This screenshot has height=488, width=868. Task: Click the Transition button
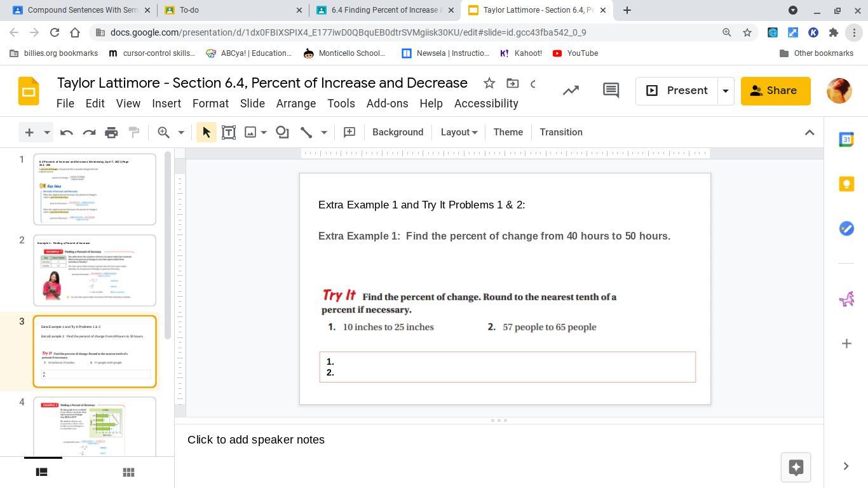point(561,132)
